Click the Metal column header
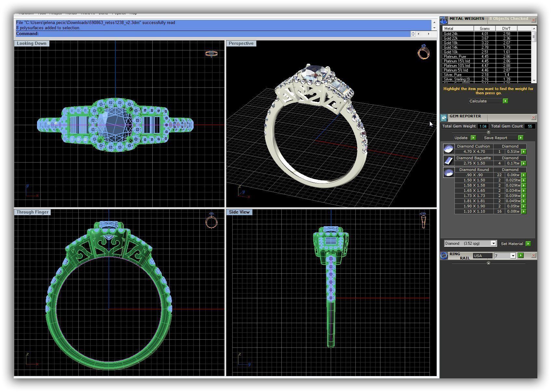Screen dimensions: 551x392 tap(458, 29)
